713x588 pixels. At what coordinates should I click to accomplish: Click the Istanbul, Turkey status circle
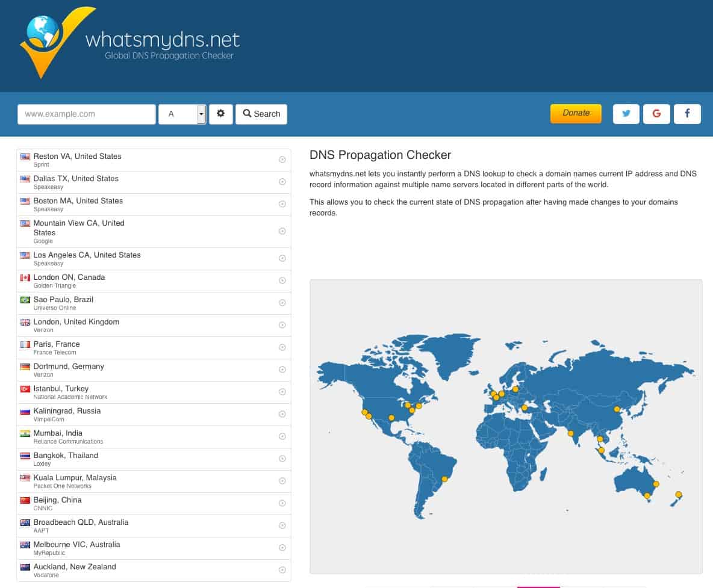(x=282, y=392)
